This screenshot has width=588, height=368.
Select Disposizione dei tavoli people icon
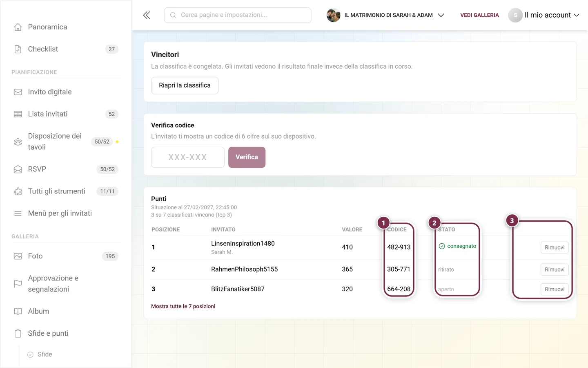tap(18, 142)
